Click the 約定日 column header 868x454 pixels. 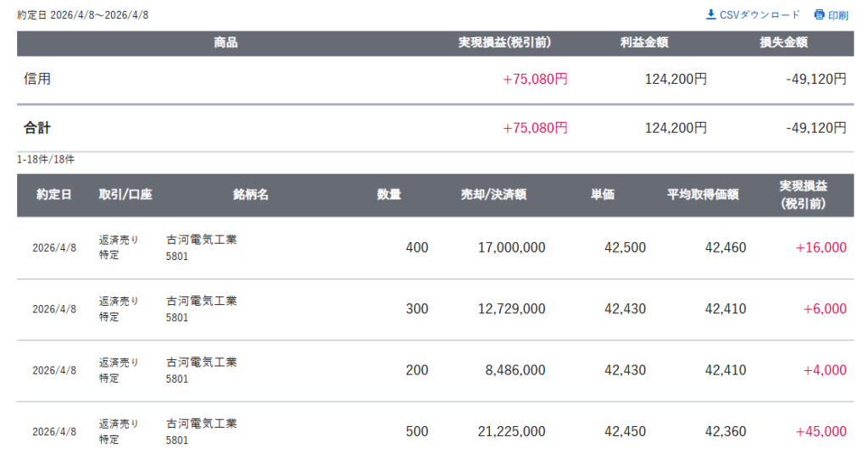point(54,195)
